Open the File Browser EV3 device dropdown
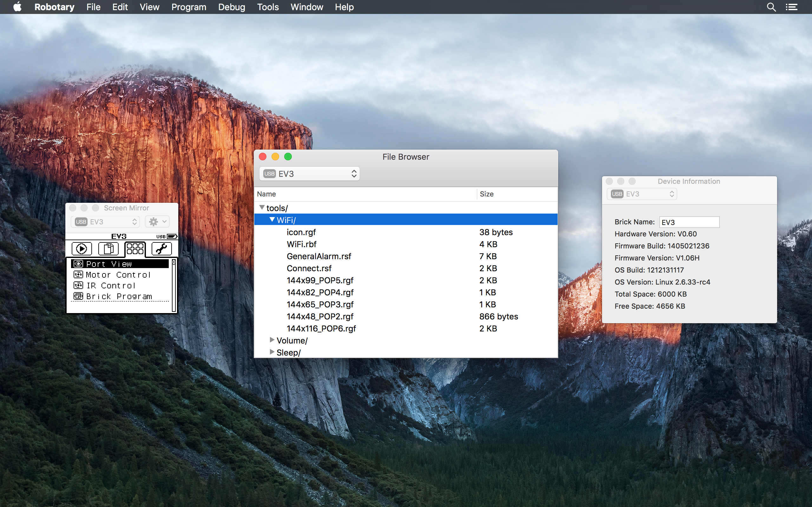This screenshot has width=812, height=507. tap(309, 174)
